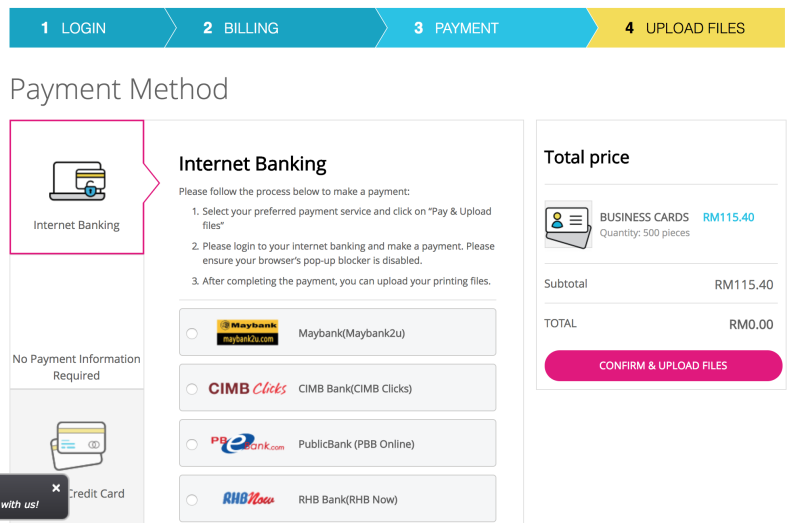Select CIMB Bank(CIMB Clicks) radio button
Viewport: 800px width, 523px height.
click(192, 389)
